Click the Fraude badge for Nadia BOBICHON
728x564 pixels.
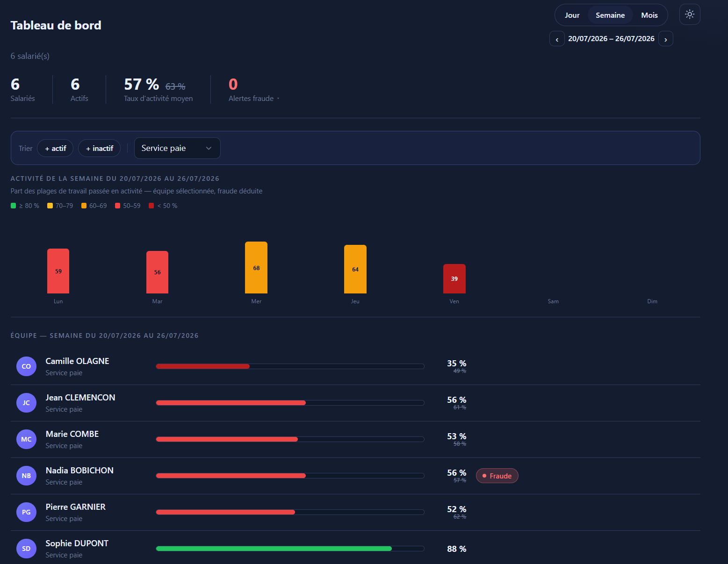click(x=497, y=476)
